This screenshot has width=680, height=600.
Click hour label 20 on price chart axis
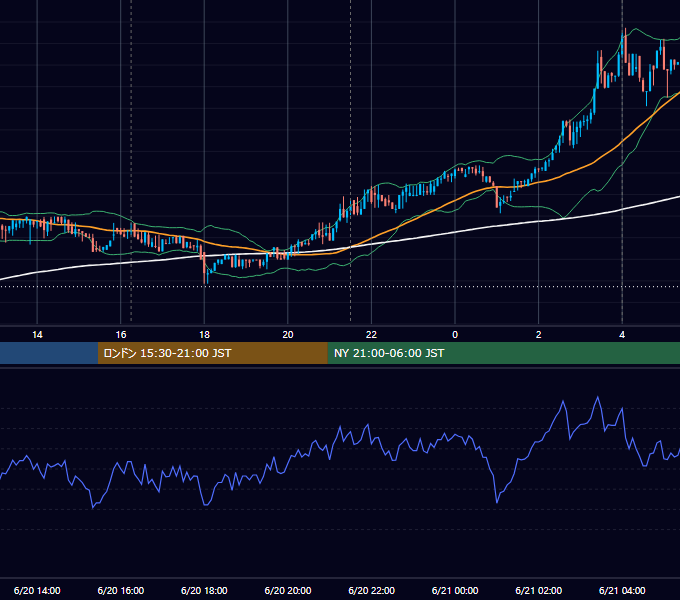pos(288,335)
